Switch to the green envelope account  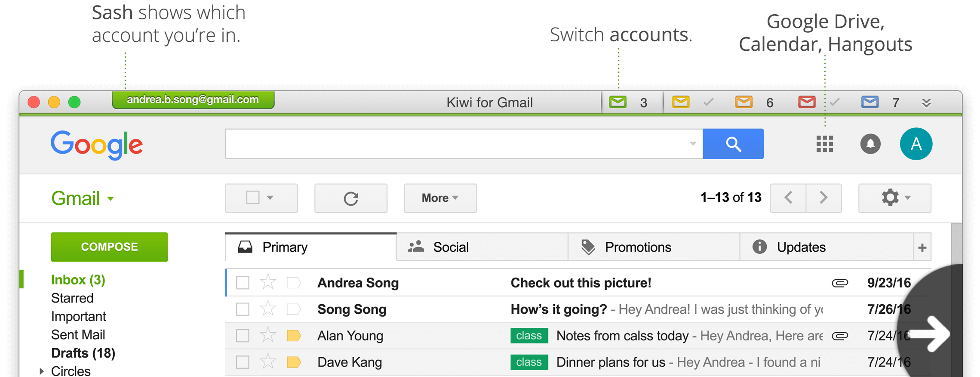coord(618,102)
